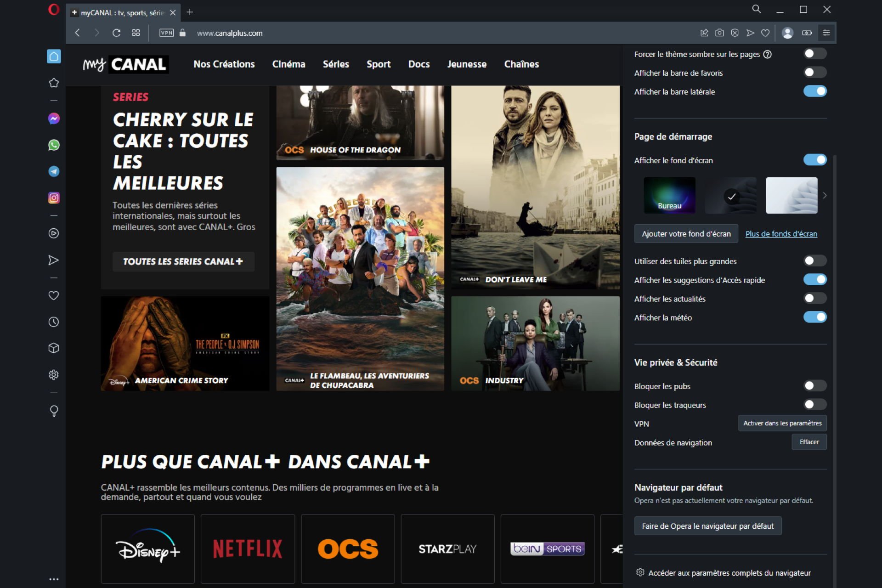Viewport: 882px width, 588px height.
Task: Open History clock icon in sidebar
Action: (54, 322)
